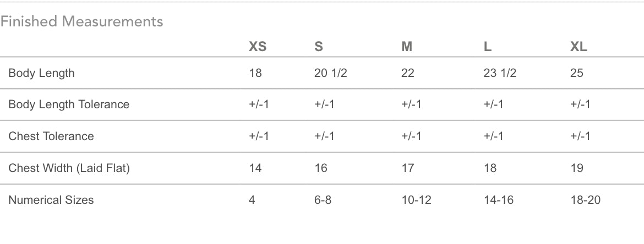Click the 23 1/2 body length value
The width and height of the screenshot is (644, 244).
click(x=500, y=73)
